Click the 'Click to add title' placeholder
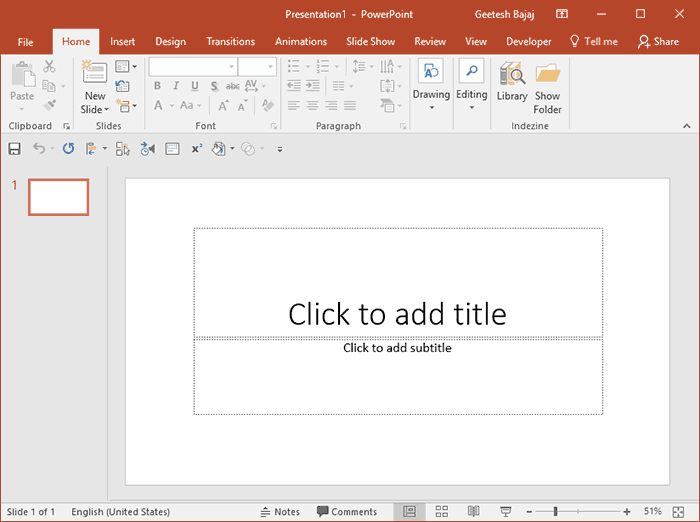This screenshot has height=522, width=700. 398,283
